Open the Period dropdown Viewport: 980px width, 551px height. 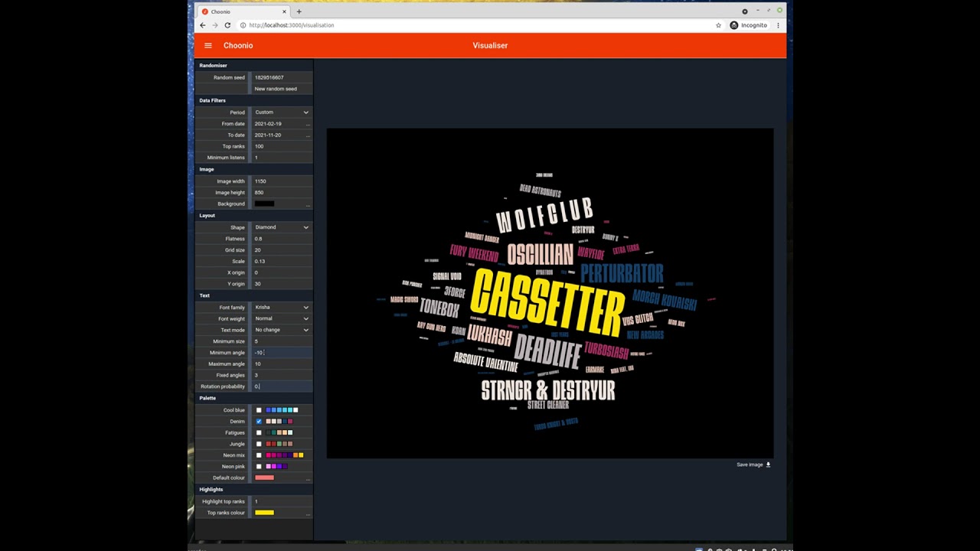282,112
